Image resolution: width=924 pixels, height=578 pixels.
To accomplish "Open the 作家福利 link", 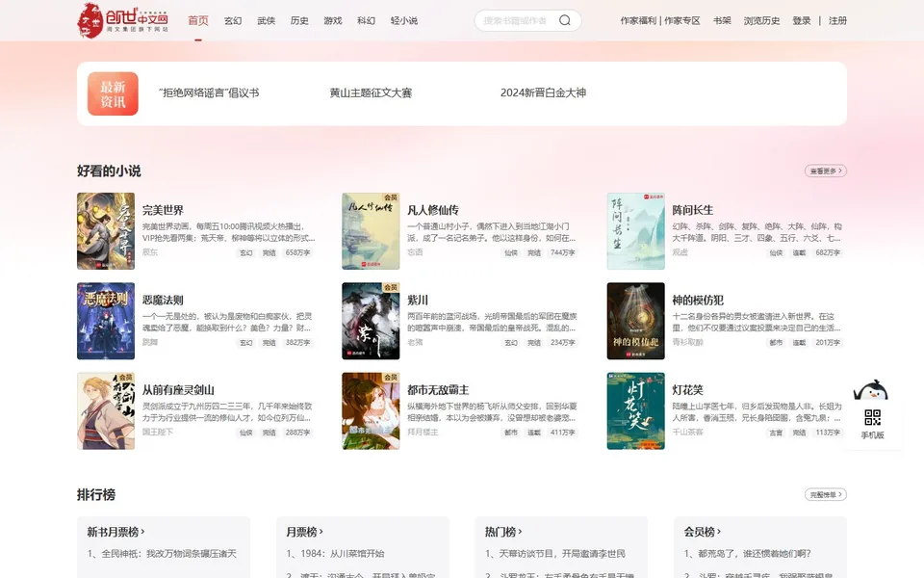I will tap(638, 20).
